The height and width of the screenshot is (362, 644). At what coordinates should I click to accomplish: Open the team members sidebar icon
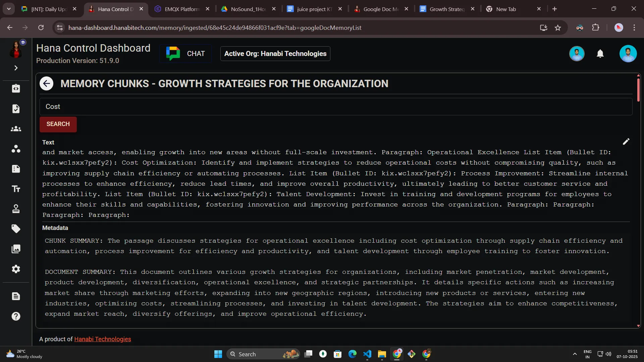16,129
